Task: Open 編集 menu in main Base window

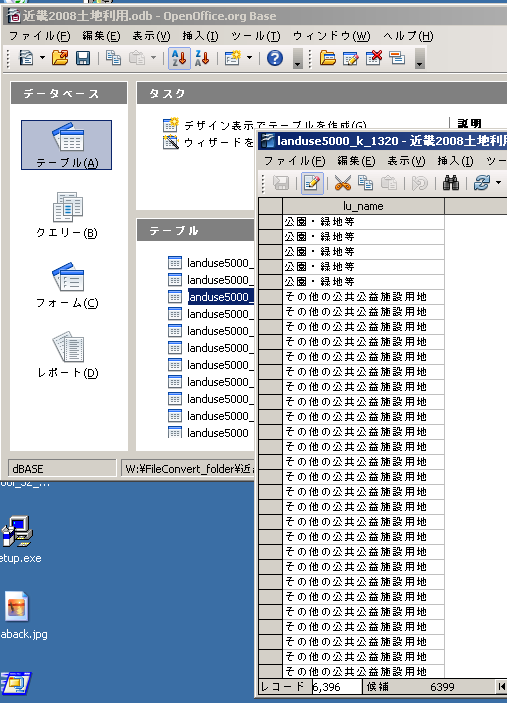Action: click(x=101, y=36)
